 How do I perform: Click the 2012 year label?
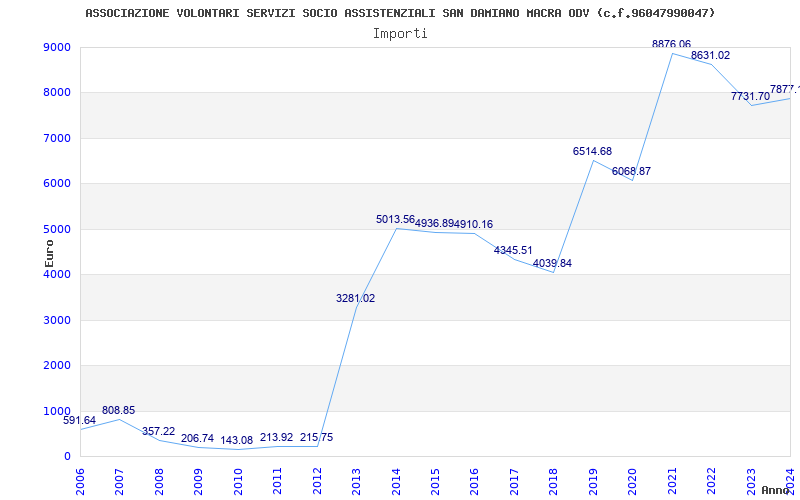pos(316,481)
